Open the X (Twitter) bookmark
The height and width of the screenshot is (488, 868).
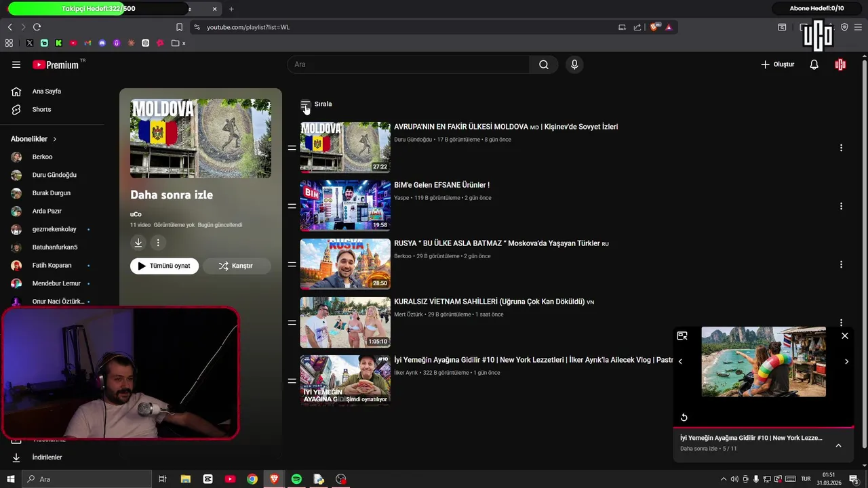tap(30, 43)
